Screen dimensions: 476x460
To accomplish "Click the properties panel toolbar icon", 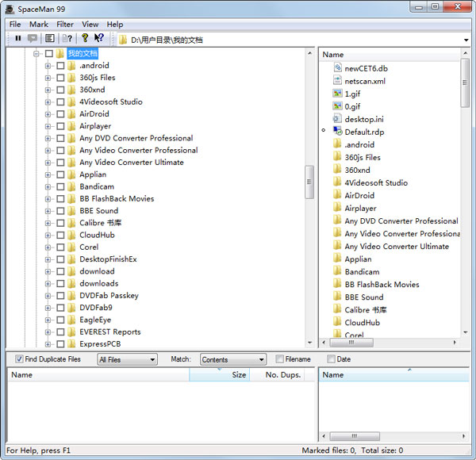I will point(50,38).
